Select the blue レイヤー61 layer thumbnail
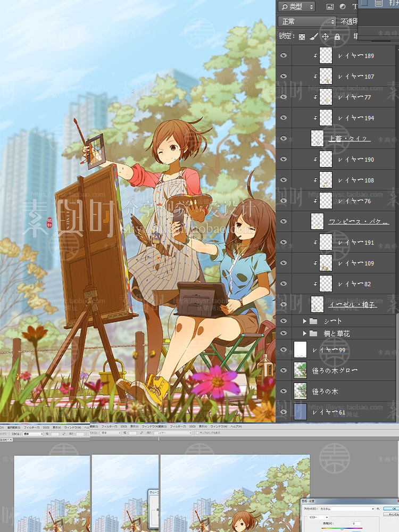This screenshot has height=532, width=399. click(x=300, y=412)
